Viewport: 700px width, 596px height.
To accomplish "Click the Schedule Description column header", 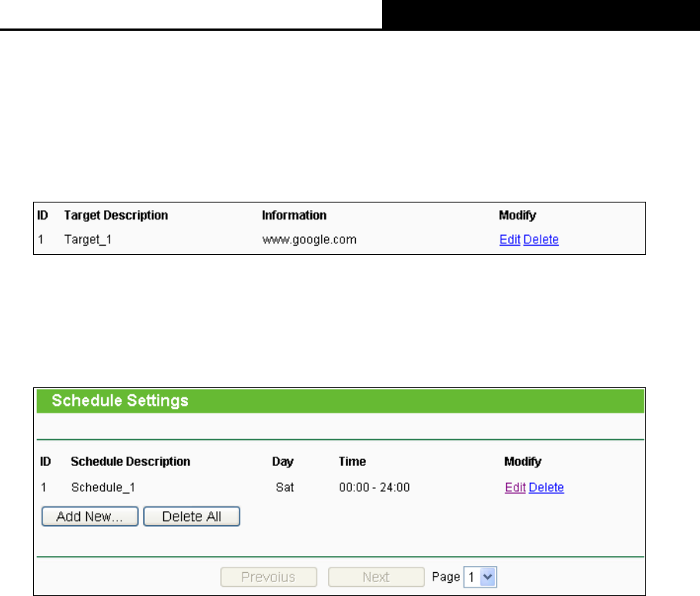I will (130, 461).
